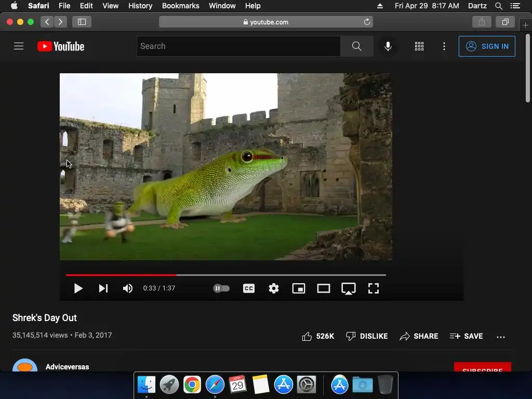Open the Dartz user menu
The height and width of the screenshot is (399, 532).
point(477,6)
